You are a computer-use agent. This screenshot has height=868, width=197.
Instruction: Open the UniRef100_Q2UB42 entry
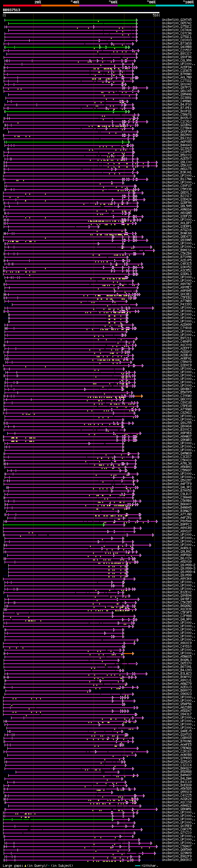(x=177, y=125)
